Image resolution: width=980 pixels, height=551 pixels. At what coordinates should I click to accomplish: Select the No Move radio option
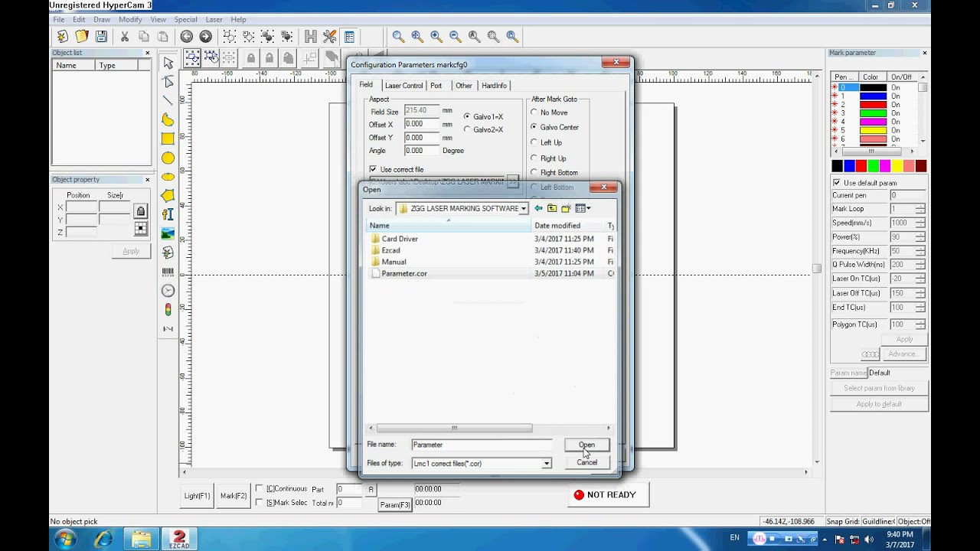tap(534, 112)
